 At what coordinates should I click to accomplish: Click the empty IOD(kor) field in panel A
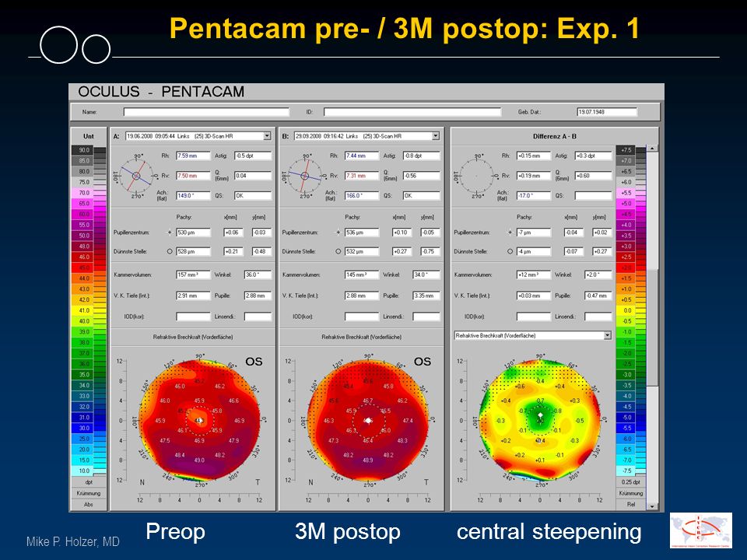pos(193,317)
